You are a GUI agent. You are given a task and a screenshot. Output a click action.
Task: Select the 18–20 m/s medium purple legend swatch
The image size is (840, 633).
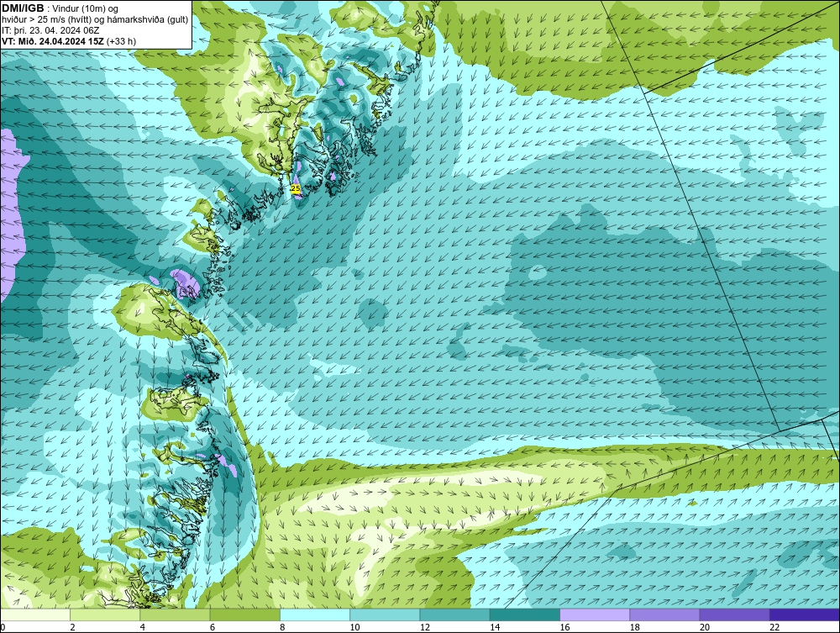[x=664, y=615]
